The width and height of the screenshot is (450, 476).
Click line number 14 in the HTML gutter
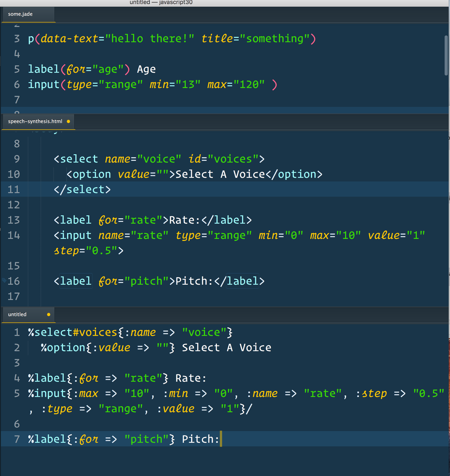click(x=13, y=236)
